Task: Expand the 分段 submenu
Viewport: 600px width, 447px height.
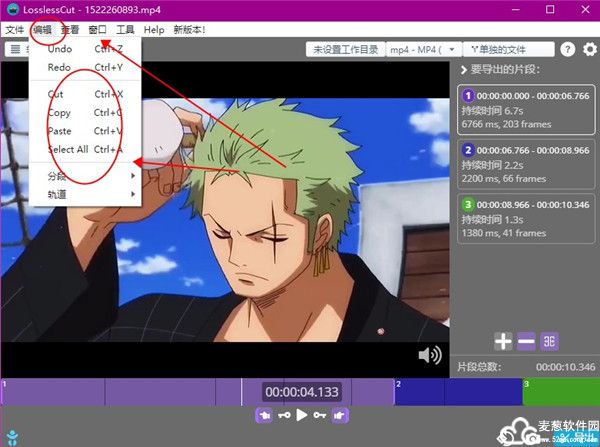Action: [85, 176]
